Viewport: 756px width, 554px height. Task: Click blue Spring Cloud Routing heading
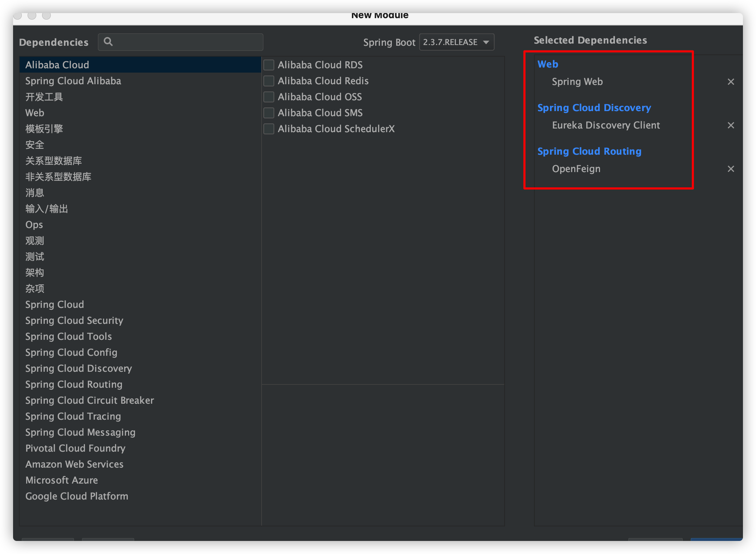pyautogui.click(x=589, y=152)
